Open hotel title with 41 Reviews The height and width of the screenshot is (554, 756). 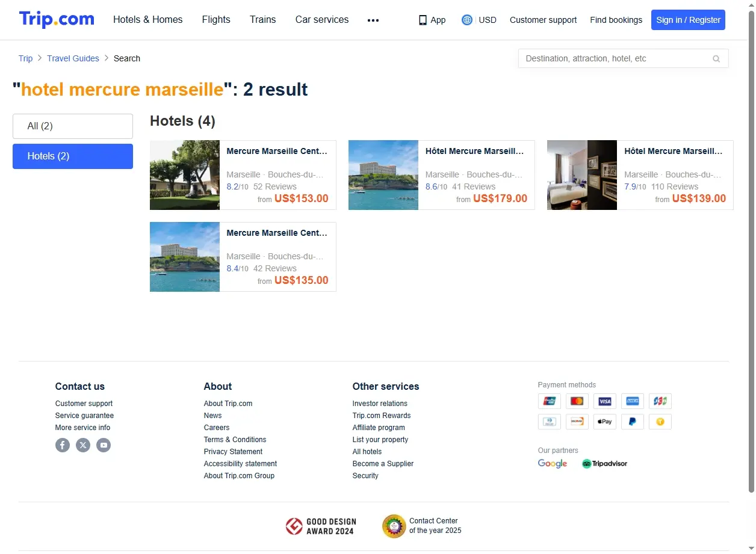(x=475, y=151)
